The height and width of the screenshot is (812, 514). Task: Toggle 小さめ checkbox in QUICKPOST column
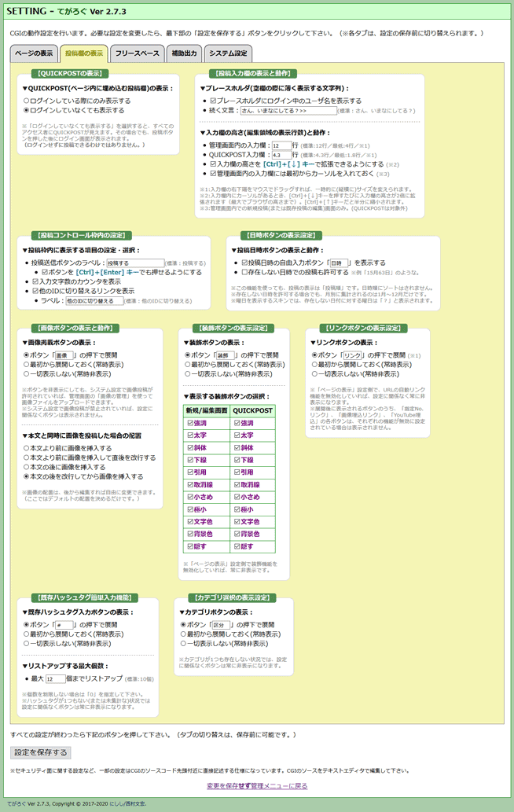tap(237, 497)
